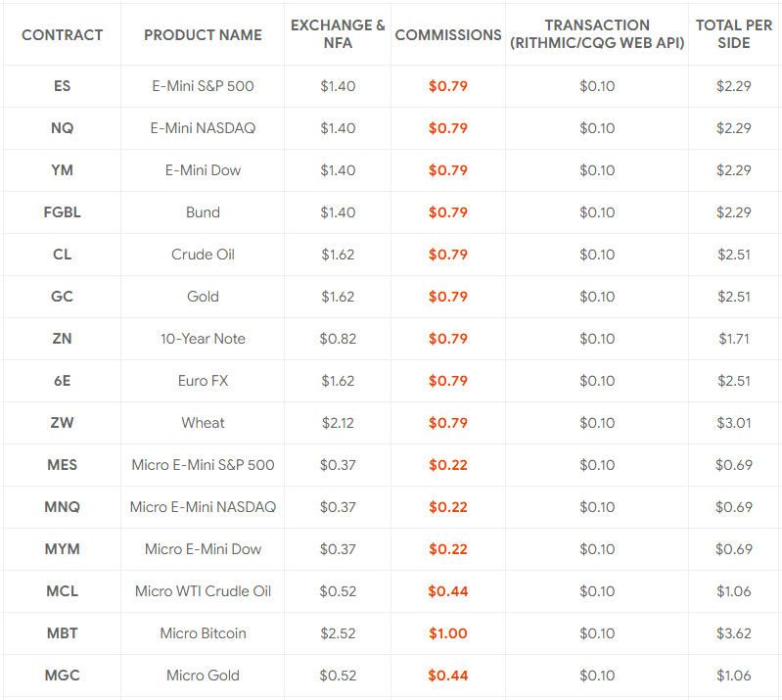Click the $3.01 total for Wheat

point(733,423)
